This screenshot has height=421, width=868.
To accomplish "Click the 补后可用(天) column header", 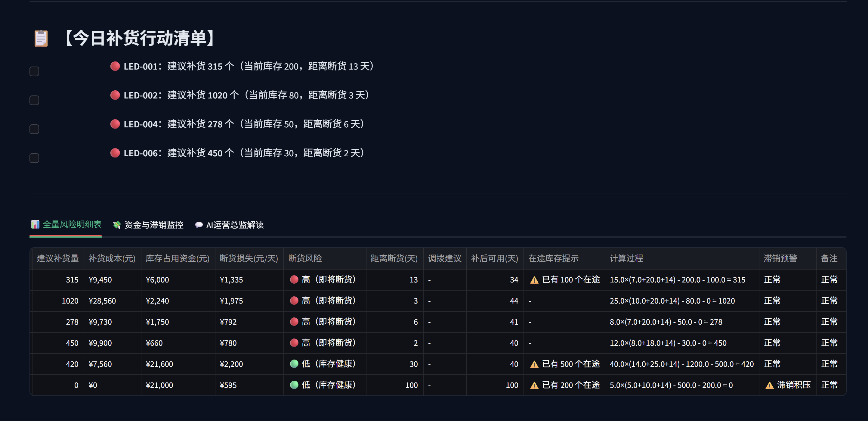I will pos(495,258).
